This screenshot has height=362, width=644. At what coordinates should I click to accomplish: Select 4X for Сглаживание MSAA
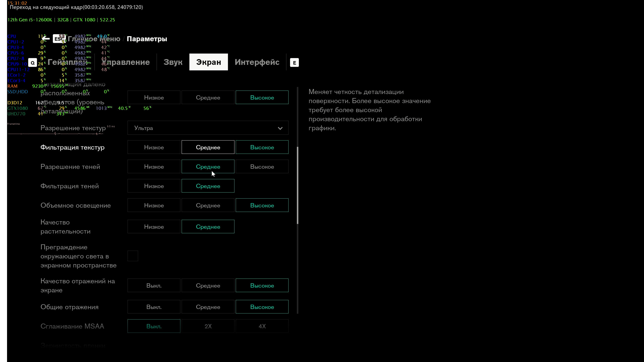click(262, 326)
